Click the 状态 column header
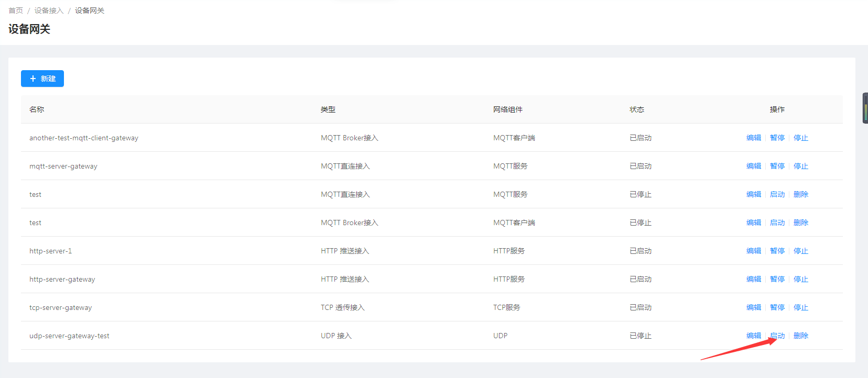 coord(636,109)
